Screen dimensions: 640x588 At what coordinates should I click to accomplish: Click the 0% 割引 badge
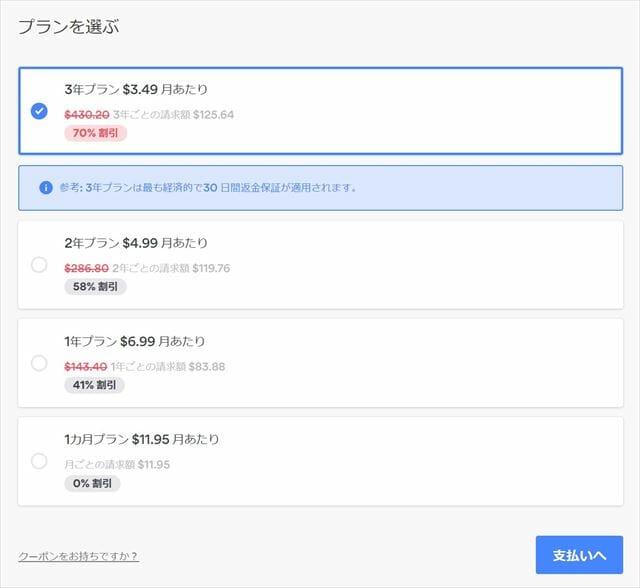[92, 483]
